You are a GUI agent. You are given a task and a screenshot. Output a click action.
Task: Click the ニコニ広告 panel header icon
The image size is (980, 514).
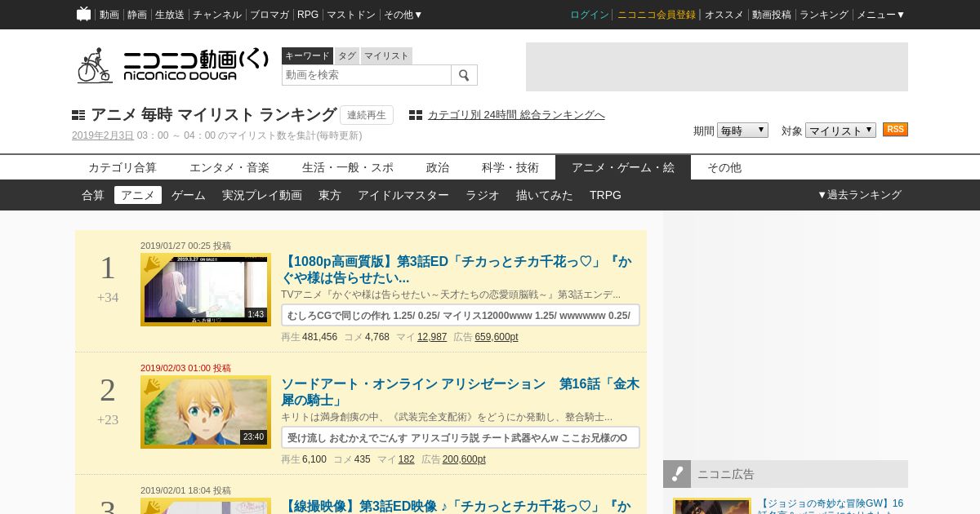point(677,474)
